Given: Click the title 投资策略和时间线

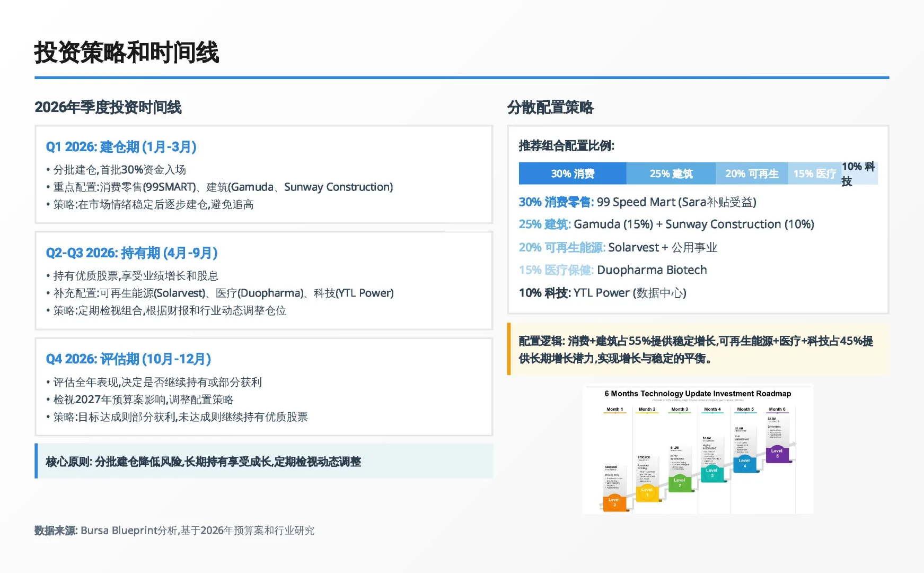Looking at the screenshot, I should (127, 53).
